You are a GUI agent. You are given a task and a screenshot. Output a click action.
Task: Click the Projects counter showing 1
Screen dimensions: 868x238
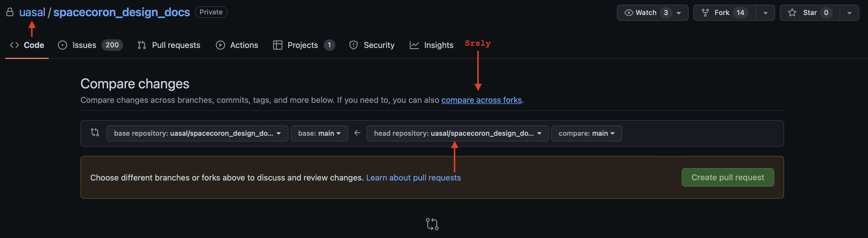click(x=329, y=45)
